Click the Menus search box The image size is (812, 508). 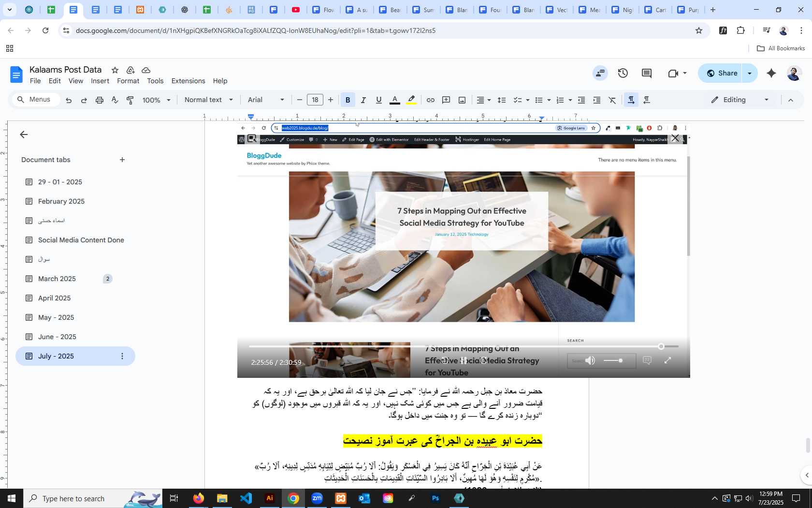pyautogui.click(x=35, y=100)
